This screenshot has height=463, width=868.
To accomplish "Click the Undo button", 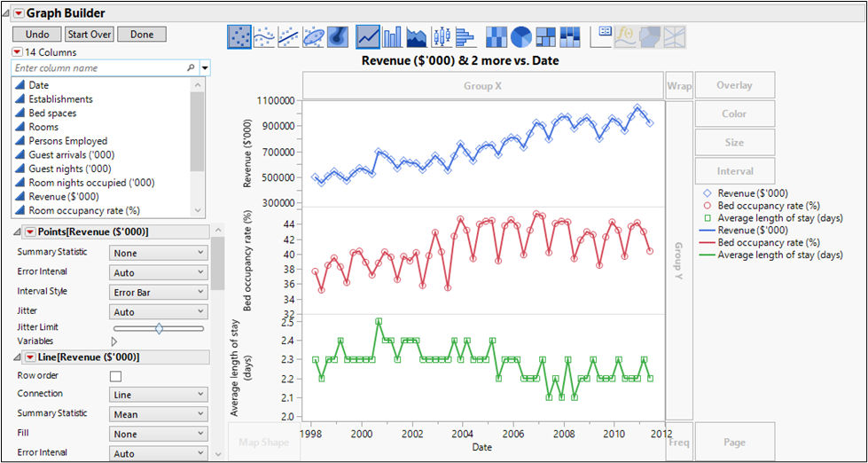I will (x=37, y=35).
